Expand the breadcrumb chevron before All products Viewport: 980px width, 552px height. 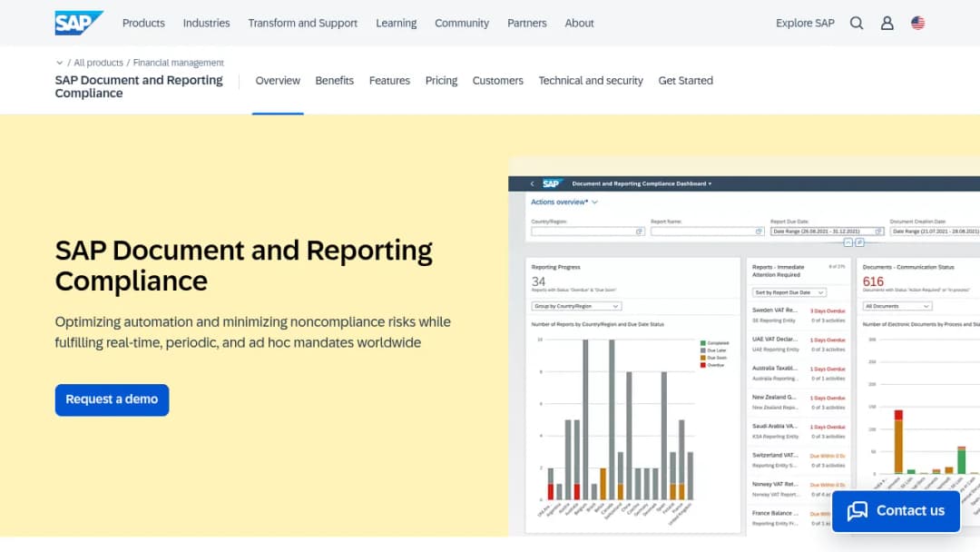point(59,63)
